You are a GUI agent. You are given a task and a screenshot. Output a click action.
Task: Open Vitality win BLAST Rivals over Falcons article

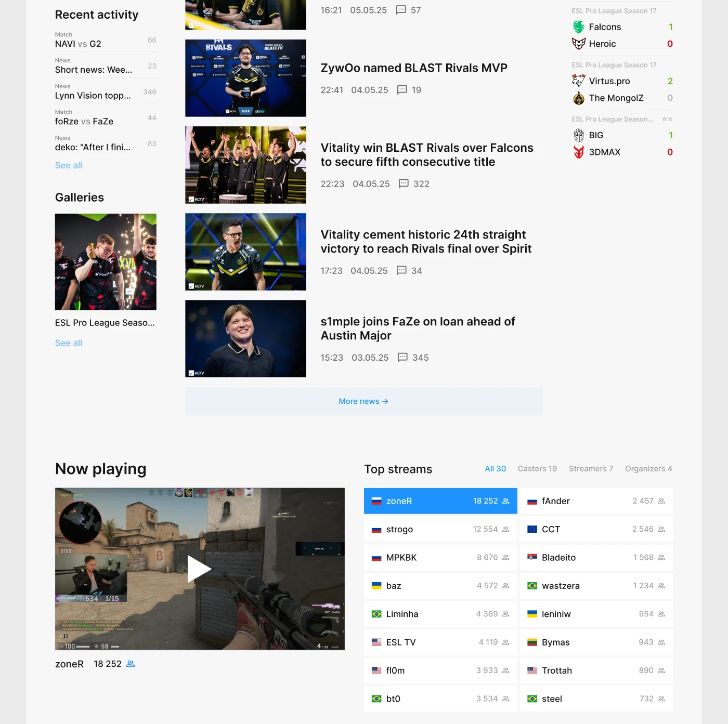click(427, 155)
